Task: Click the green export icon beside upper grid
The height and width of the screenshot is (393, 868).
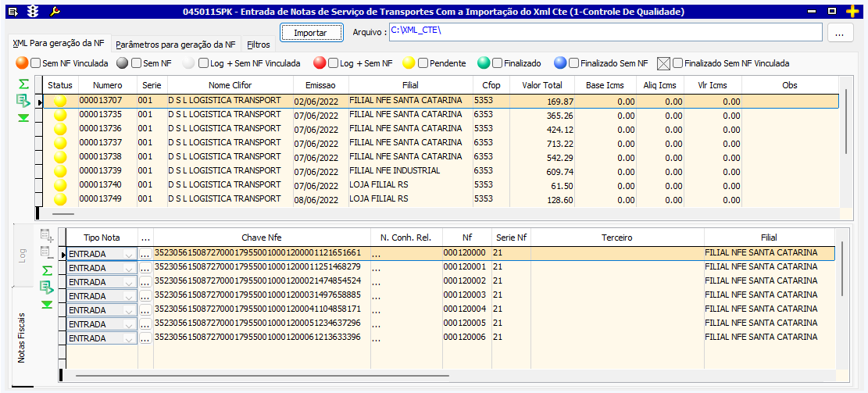Action: (24, 101)
